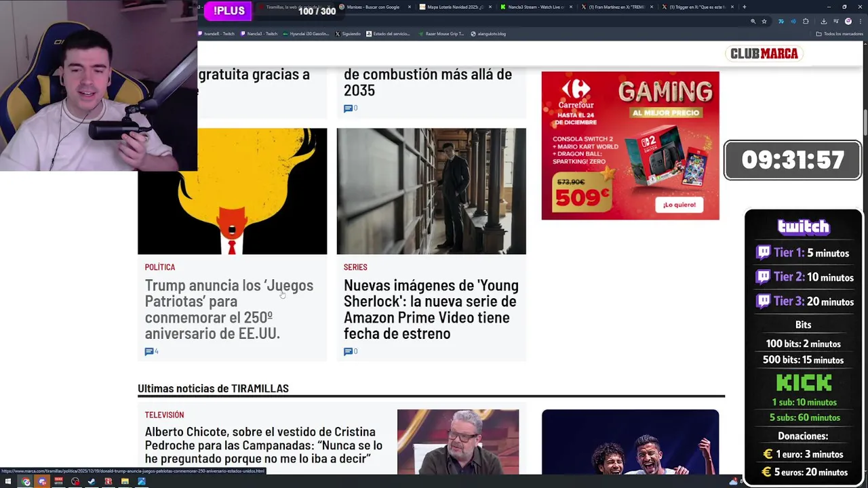Close the Manises Google search tab

(x=409, y=7)
